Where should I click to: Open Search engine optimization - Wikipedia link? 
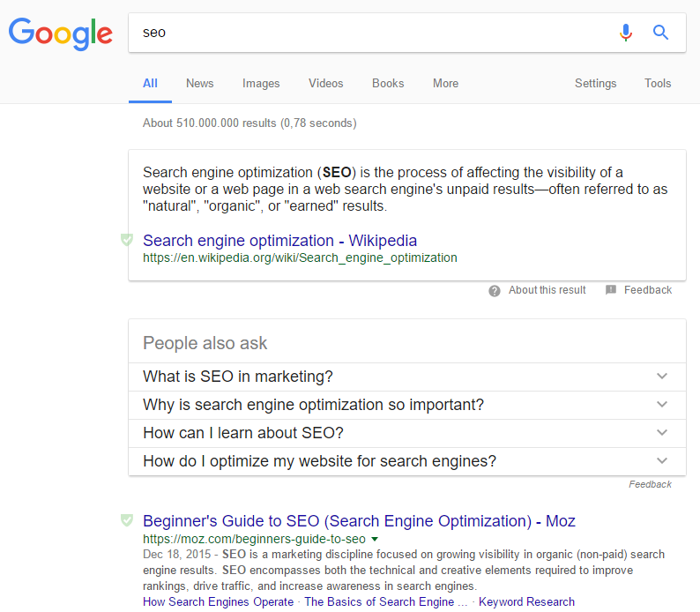coord(279,241)
